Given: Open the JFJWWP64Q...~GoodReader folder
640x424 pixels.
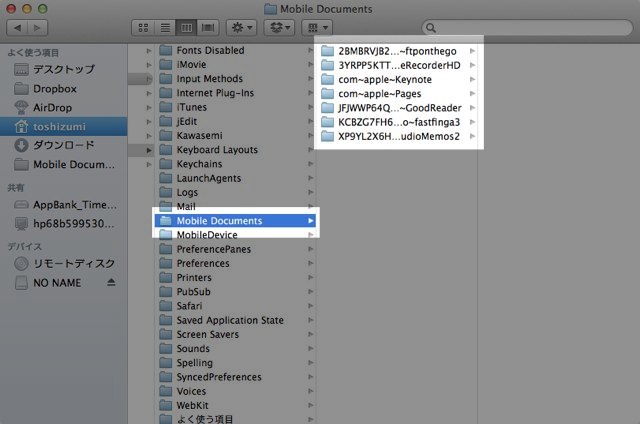Looking at the screenshot, I should 398,108.
